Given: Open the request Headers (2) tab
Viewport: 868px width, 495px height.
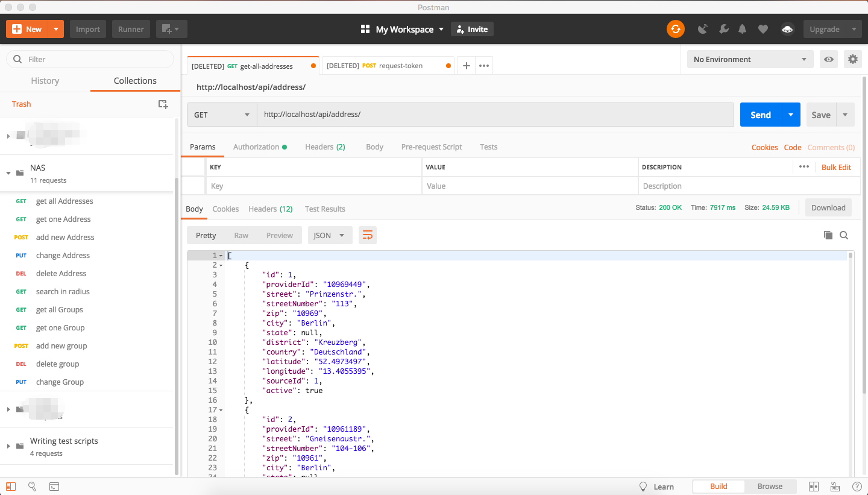Looking at the screenshot, I should pos(325,147).
